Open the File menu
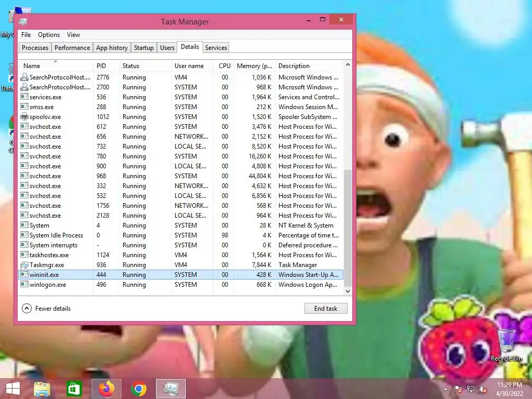 [x=26, y=35]
